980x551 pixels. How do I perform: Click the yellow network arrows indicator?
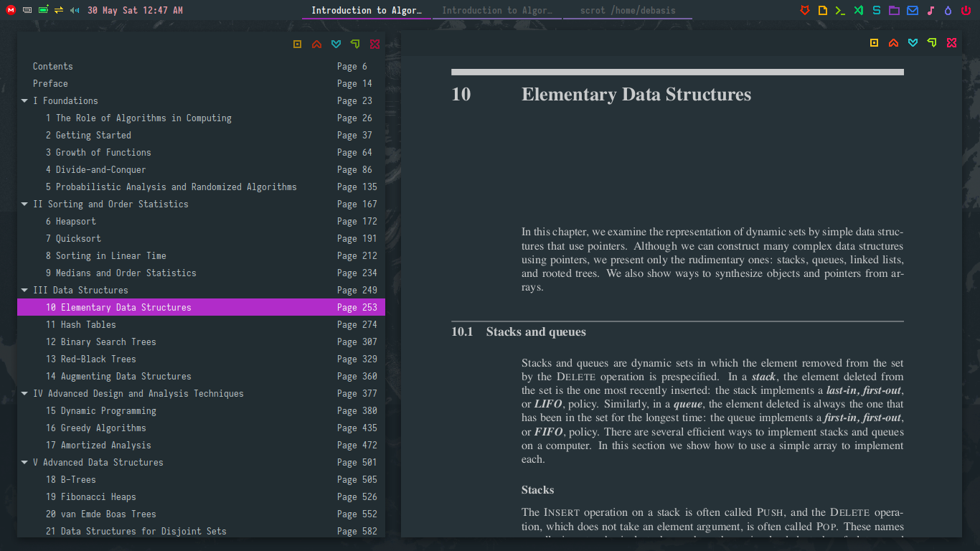tap(59, 10)
